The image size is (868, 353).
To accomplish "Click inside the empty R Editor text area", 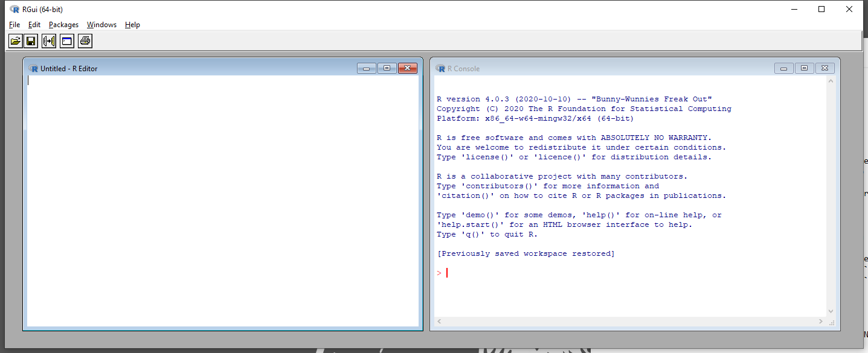I will [x=222, y=199].
